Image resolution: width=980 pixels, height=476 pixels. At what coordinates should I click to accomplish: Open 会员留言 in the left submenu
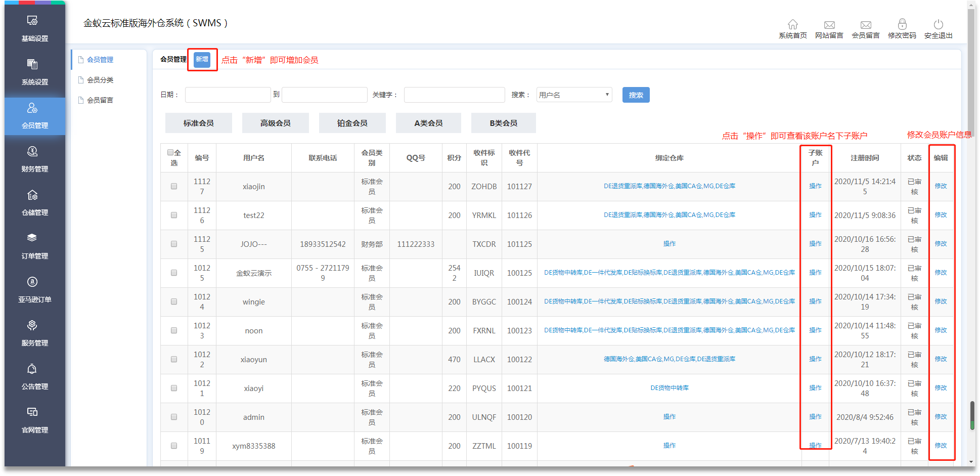click(100, 100)
